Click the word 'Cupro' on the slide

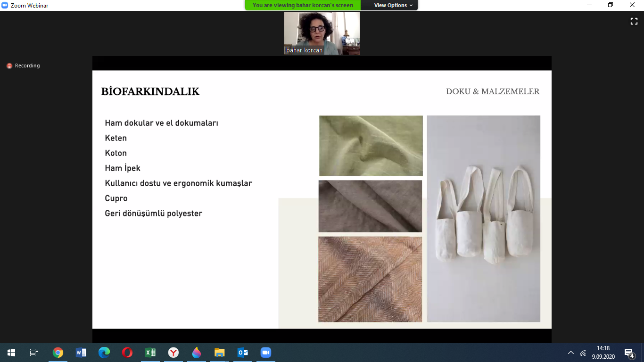(116, 198)
